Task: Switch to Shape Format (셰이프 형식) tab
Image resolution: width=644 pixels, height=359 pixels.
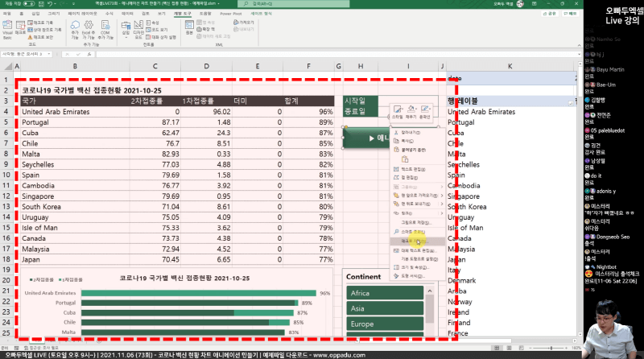Action: pyautogui.click(x=261, y=14)
